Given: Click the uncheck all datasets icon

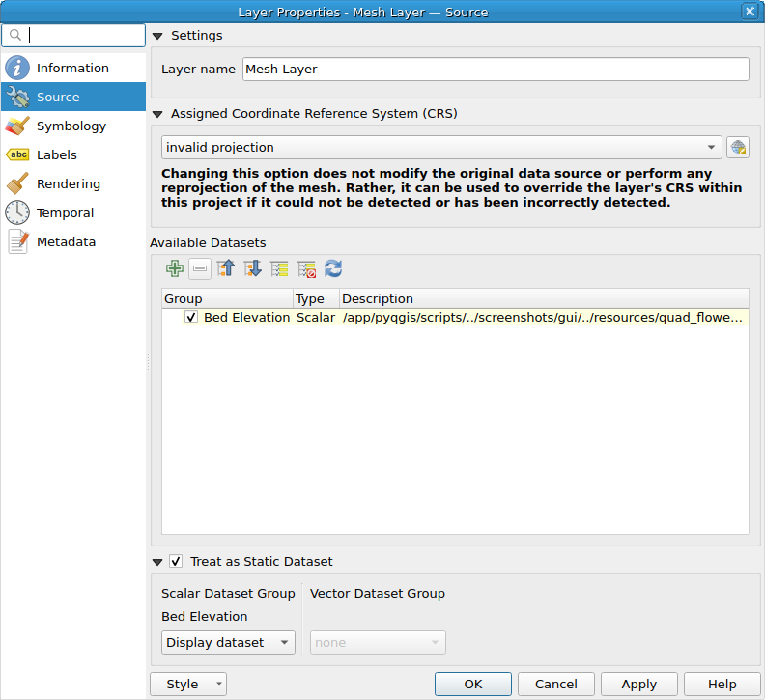Looking at the screenshot, I should (x=307, y=269).
